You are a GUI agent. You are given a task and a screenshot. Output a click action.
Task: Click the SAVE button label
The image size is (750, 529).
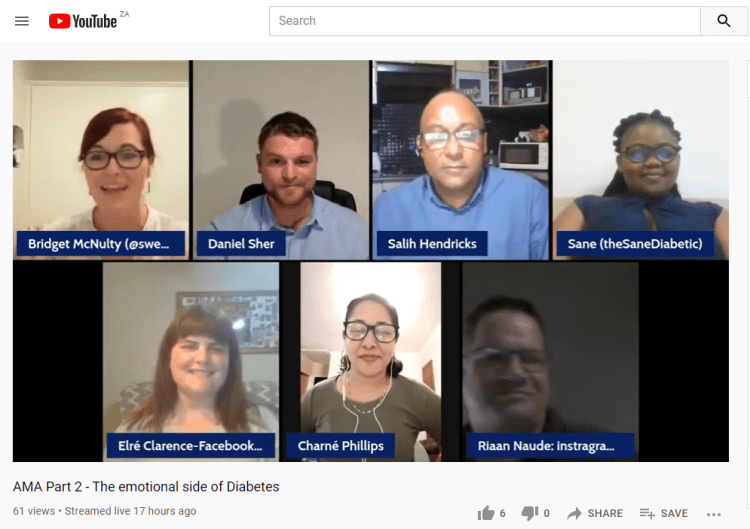674,513
